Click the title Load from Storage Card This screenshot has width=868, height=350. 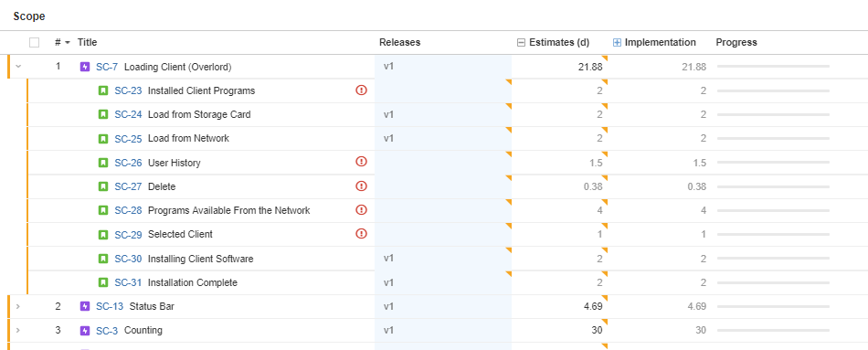pyautogui.click(x=199, y=114)
